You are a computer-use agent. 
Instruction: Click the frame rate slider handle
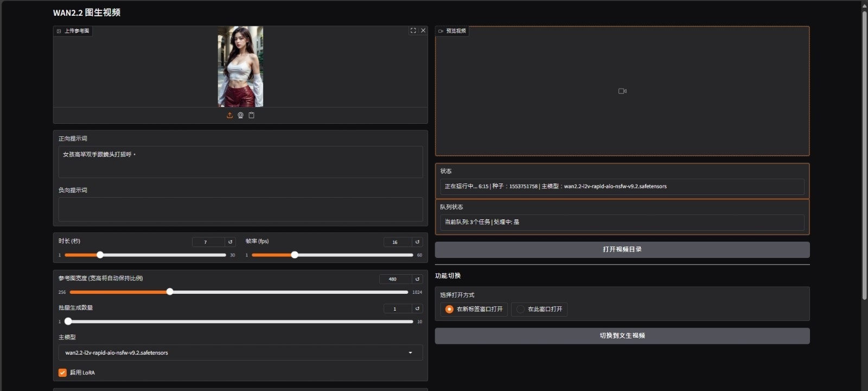click(x=295, y=255)
